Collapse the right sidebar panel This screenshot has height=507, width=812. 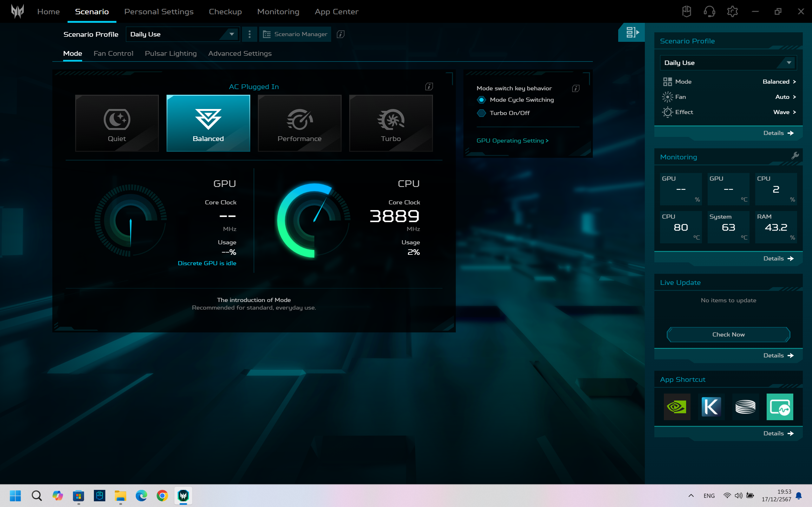click(632, 32)
